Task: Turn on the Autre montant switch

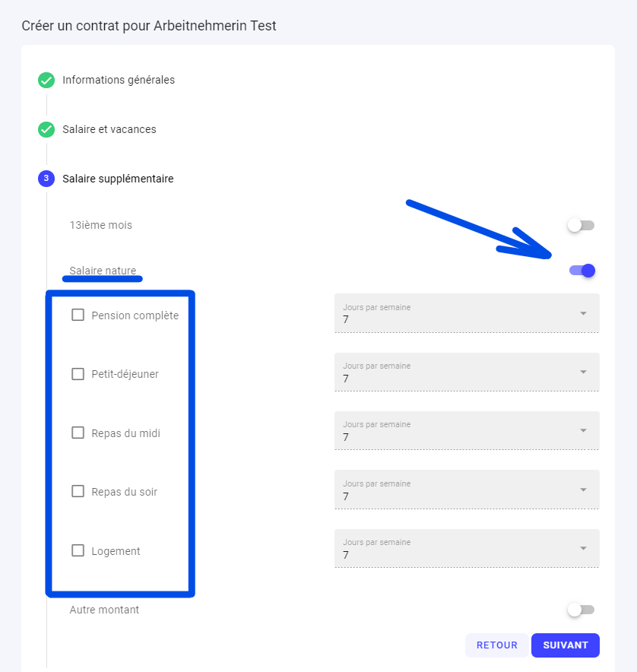Action: point(581,610)
